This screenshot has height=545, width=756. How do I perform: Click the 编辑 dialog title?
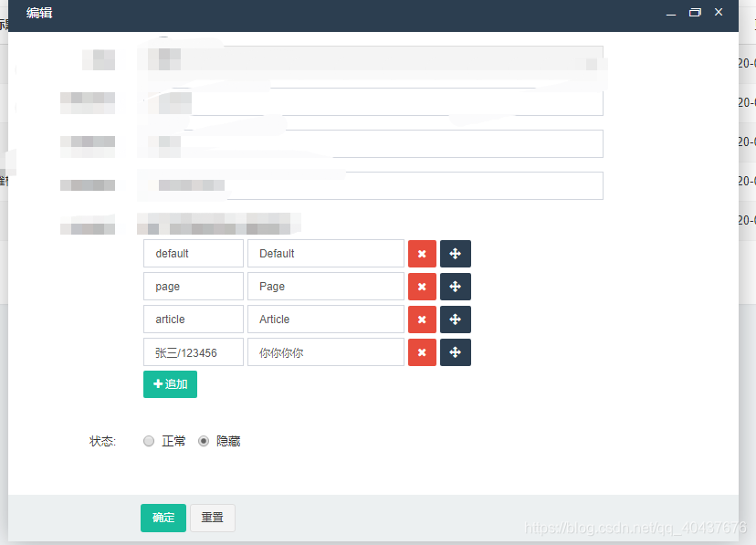pyautogui.click(x=39, y=13)
